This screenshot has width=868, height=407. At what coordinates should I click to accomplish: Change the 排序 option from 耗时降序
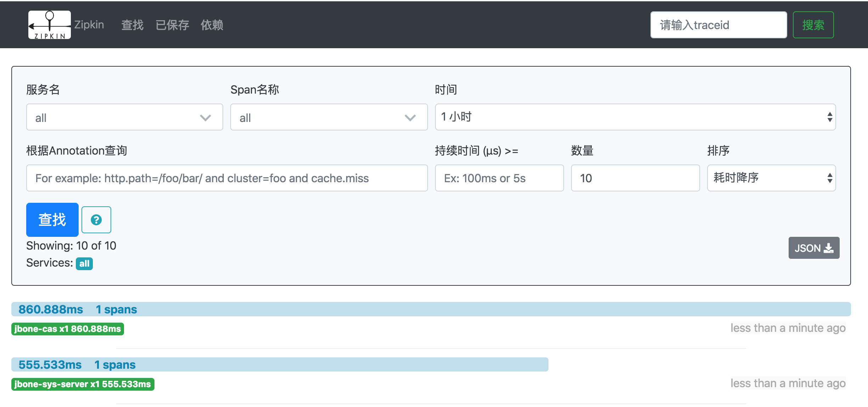(771, 178)
